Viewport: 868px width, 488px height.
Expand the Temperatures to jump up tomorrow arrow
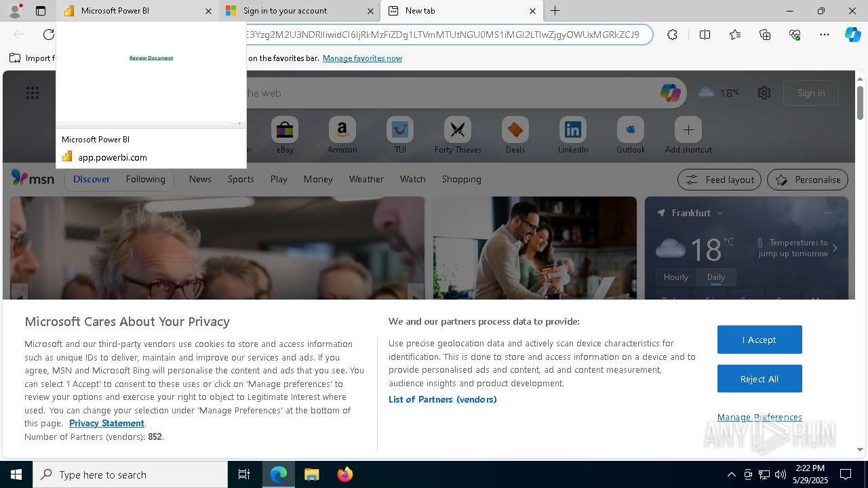click(x=835, y=248)
